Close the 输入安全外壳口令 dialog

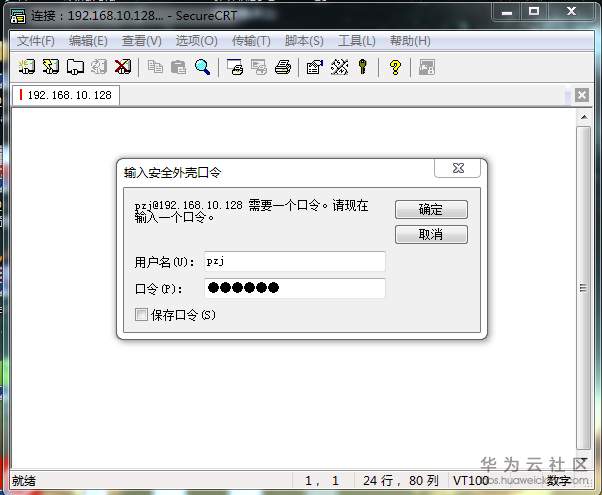click(458, 168)
